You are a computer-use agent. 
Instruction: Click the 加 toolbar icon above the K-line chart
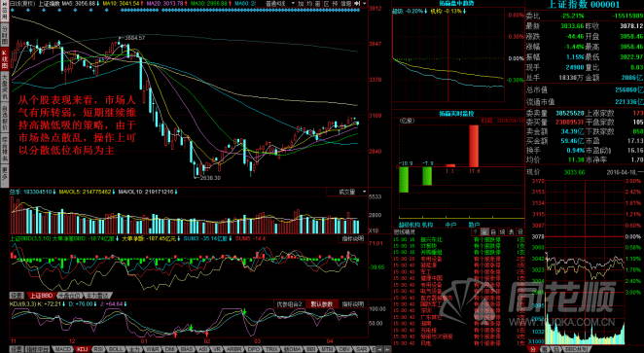[301, 3]
